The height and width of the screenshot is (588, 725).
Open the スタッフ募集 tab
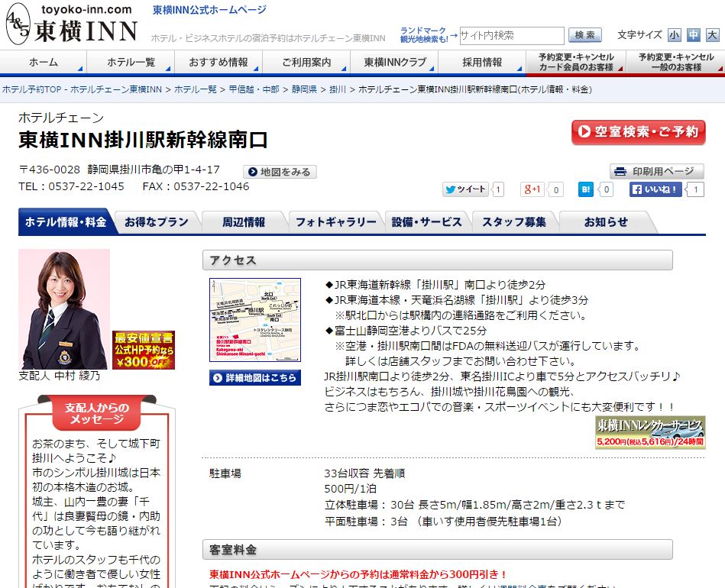(x=514, y=222)
